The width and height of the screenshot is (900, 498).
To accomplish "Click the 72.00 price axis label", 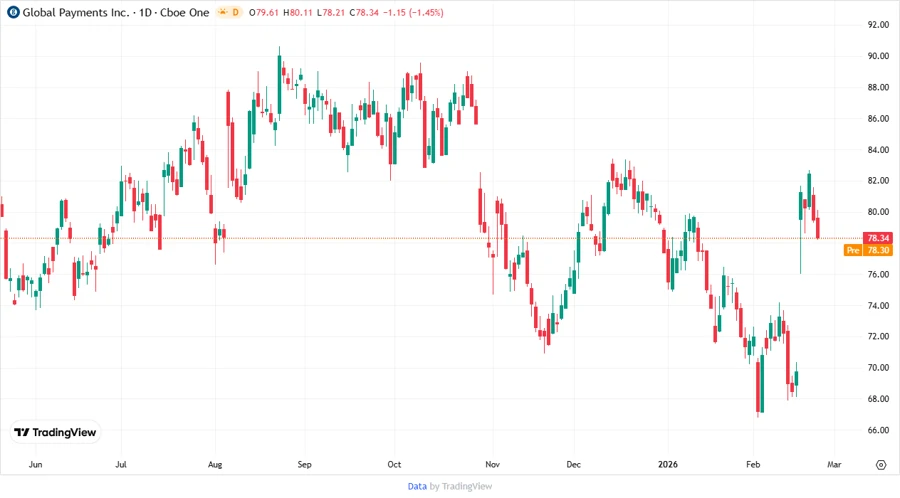I will (x=878, y=336).
